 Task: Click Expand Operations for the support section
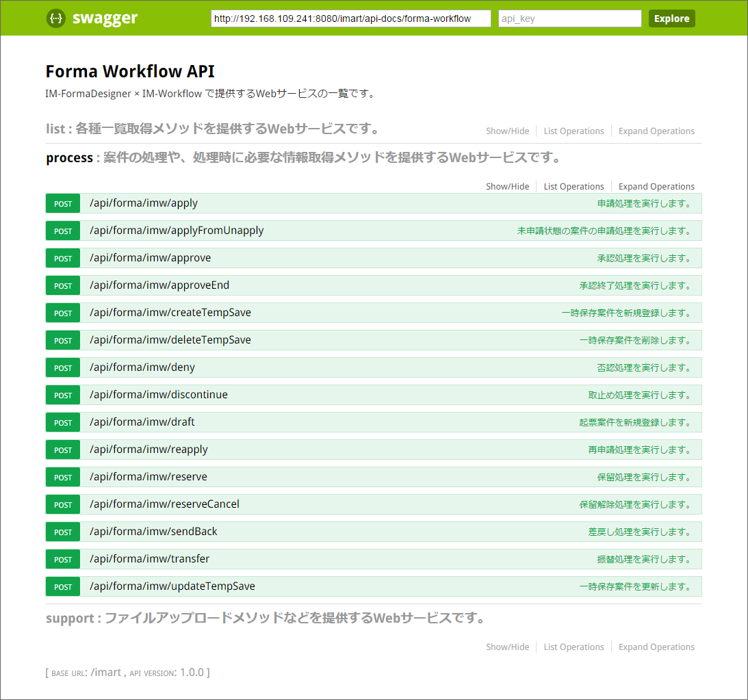click(x=656, y=647)
